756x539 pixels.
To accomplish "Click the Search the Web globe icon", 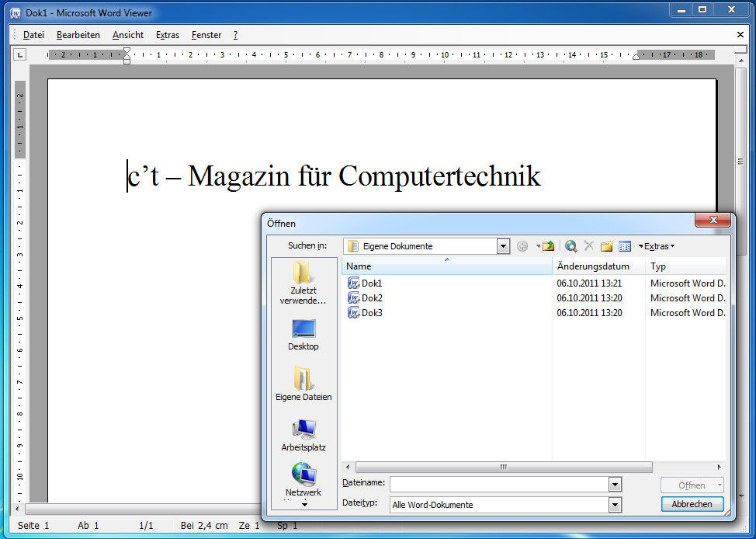I will [570, 246].
